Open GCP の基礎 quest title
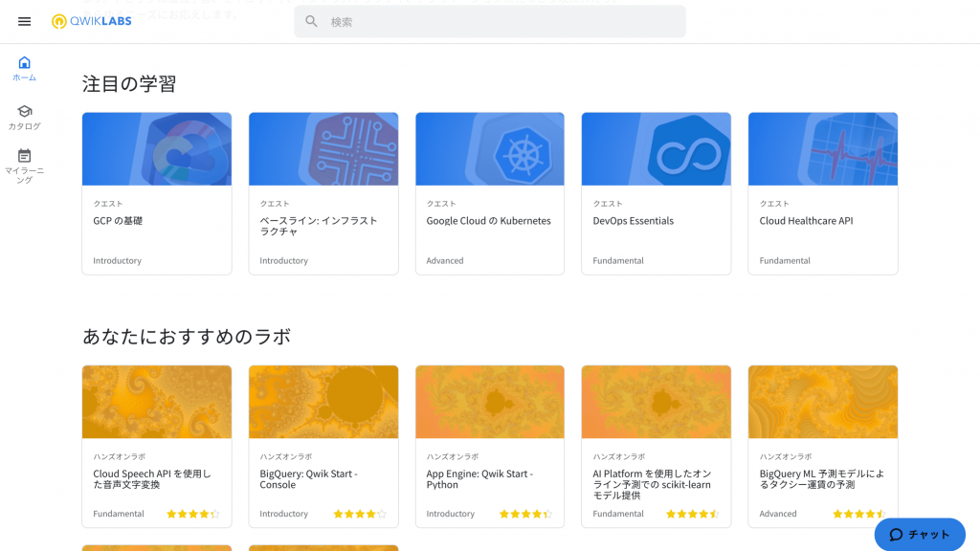Image resolution: width=980 pixels, height=551 pixels. click(118, 221)
